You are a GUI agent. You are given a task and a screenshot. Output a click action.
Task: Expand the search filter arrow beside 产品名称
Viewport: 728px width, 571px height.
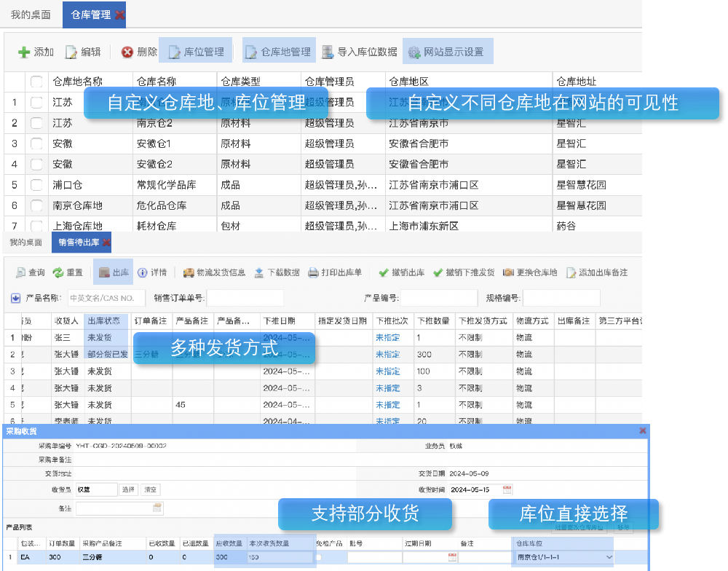[15, 299]
